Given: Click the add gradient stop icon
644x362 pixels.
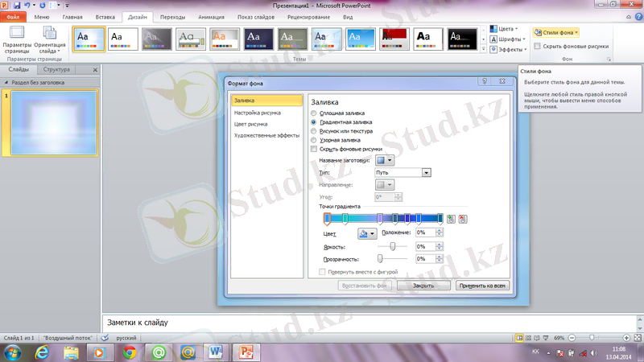Looking at the screenshot, I should coord(452,219).
